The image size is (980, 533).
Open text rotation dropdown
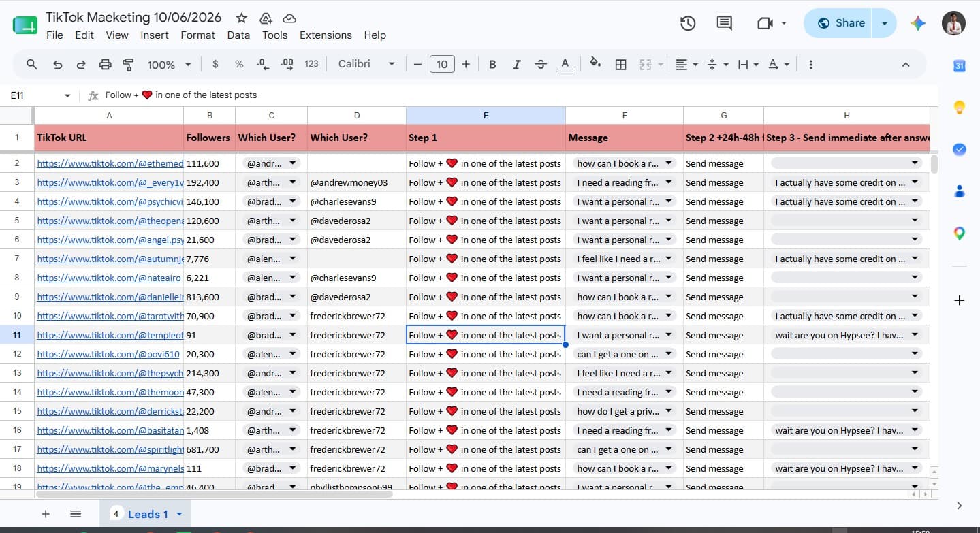(778, 65)
